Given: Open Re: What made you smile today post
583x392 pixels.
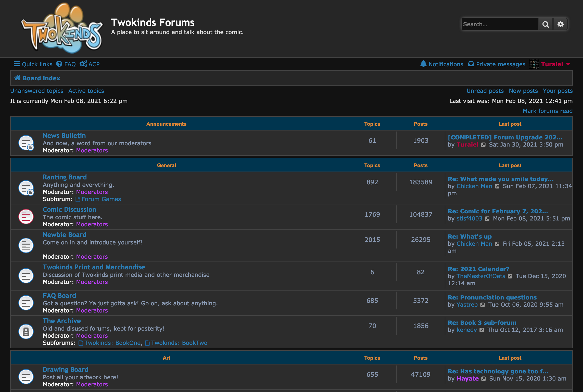Looking at the screenshot, I should pos(501,179).
